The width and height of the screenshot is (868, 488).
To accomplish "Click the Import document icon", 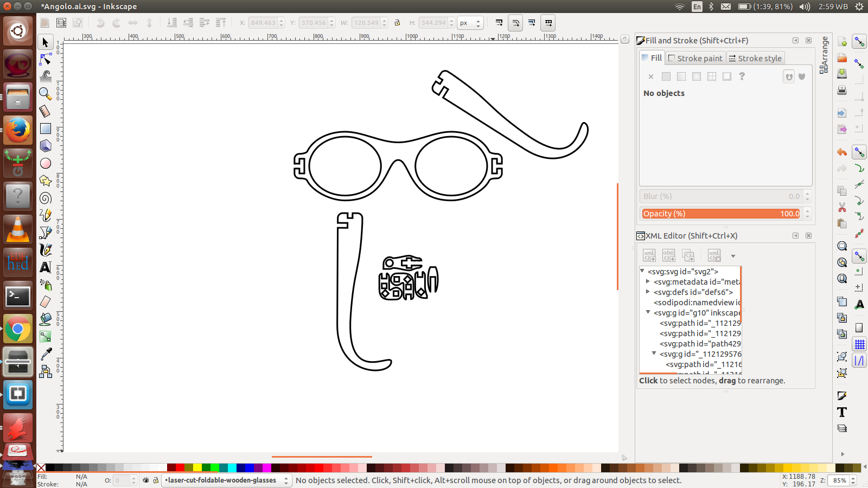I will coord(842,113).
